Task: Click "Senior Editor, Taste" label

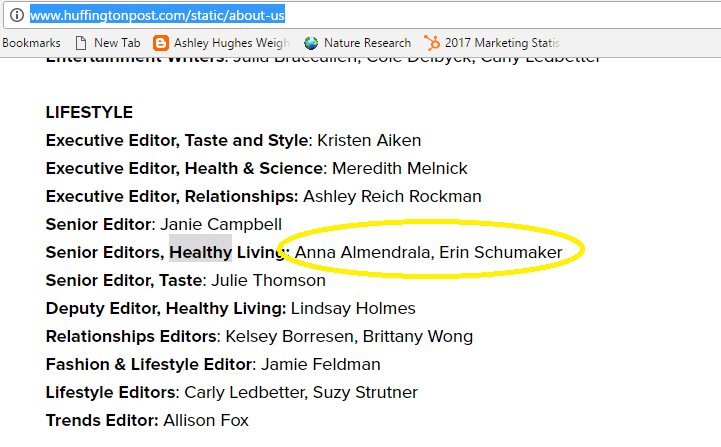Action: (124, 281)
